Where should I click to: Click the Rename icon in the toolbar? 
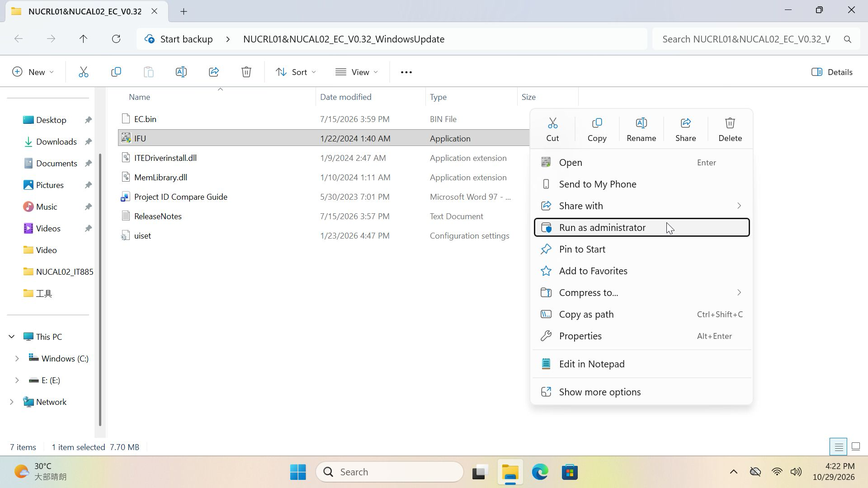(181, 72)
